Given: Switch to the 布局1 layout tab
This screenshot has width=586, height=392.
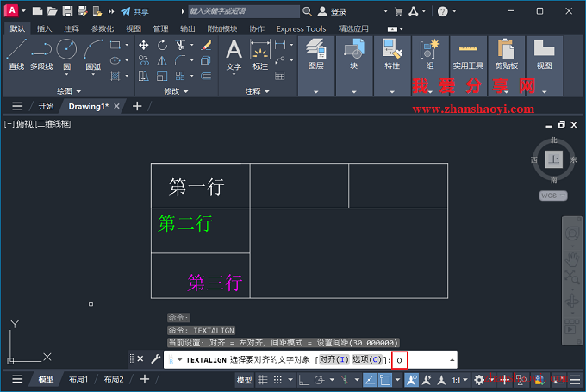Looking at the screenshot, I should point(78,379).
